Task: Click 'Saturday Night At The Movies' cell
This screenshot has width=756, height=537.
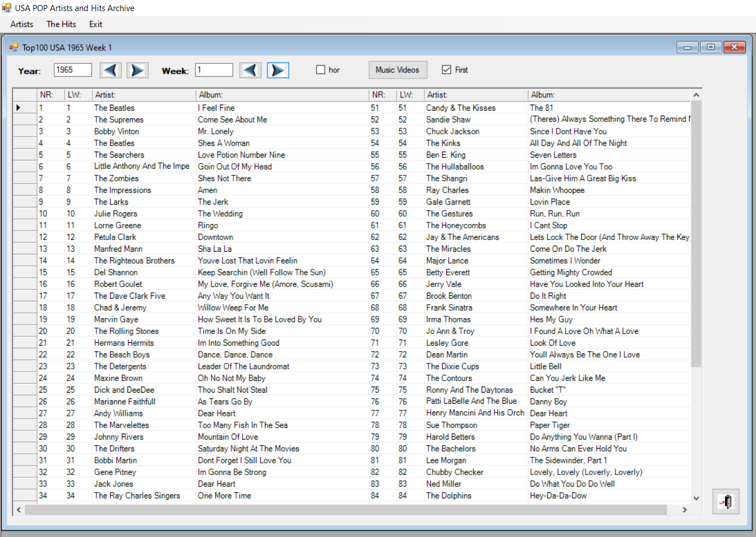Action: click(282, 449)
